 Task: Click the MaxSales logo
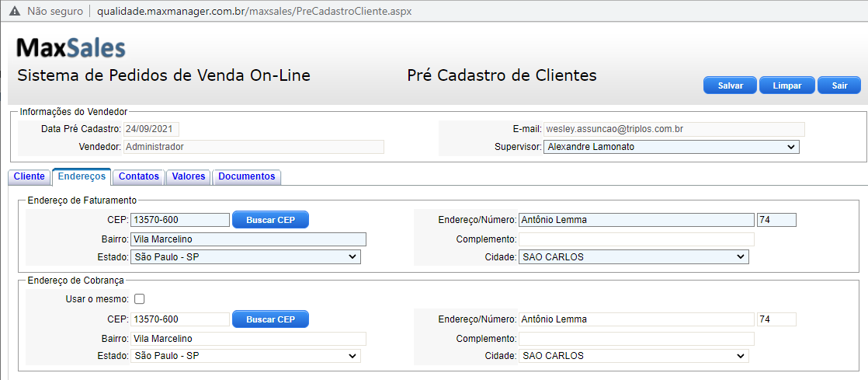71,48
